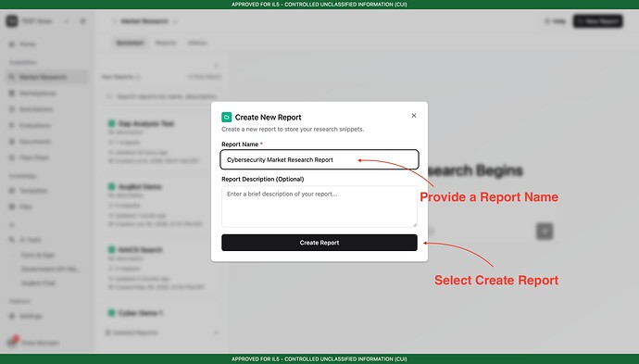Open Templates in the sidebar
The image size is (639, 364).
pos(29,191)
